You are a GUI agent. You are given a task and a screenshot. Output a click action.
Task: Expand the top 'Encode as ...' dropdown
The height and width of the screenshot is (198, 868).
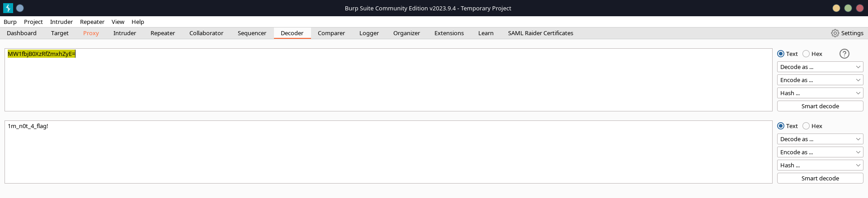[820, 80]
